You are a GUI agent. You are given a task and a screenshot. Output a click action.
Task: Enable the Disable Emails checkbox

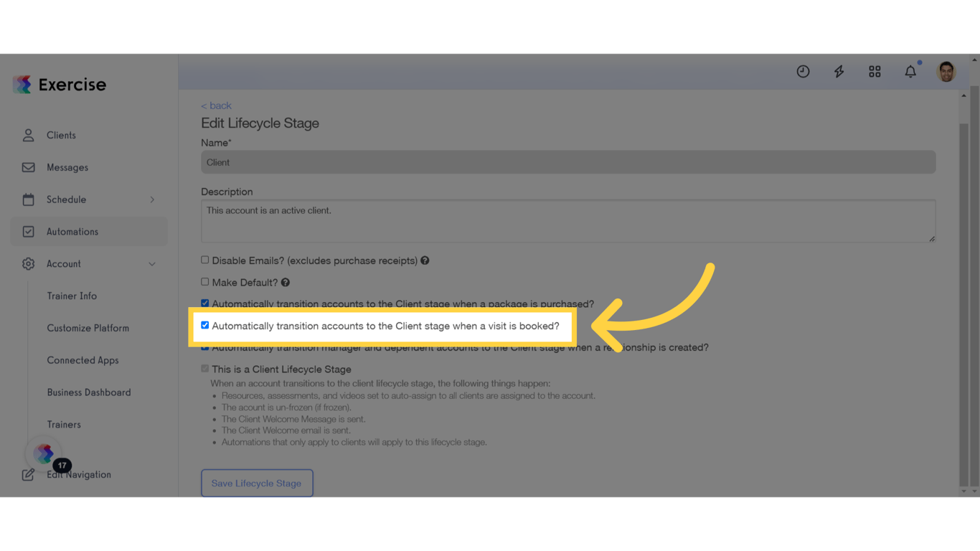point(204,260)
